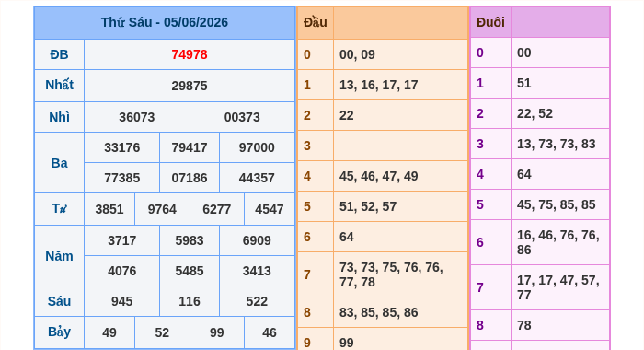Select Bảy prize number 49
Viewport: 644px width, 350px height.
coord(109,332)
